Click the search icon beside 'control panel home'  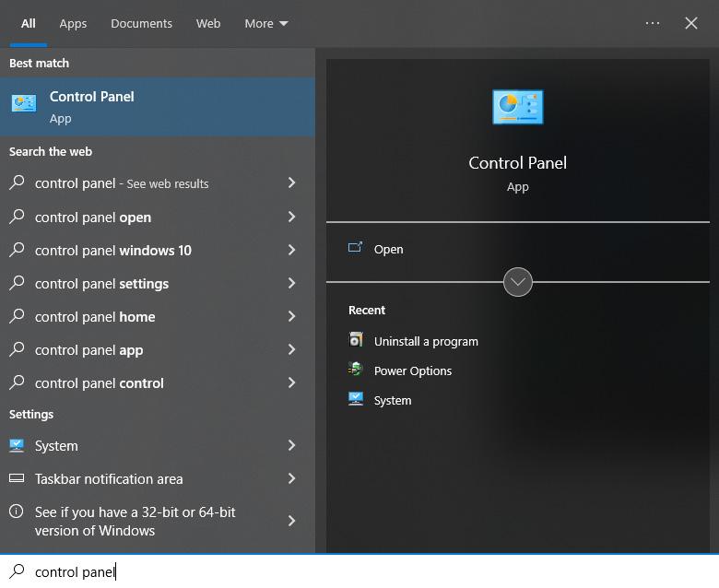tap(17, 316)
